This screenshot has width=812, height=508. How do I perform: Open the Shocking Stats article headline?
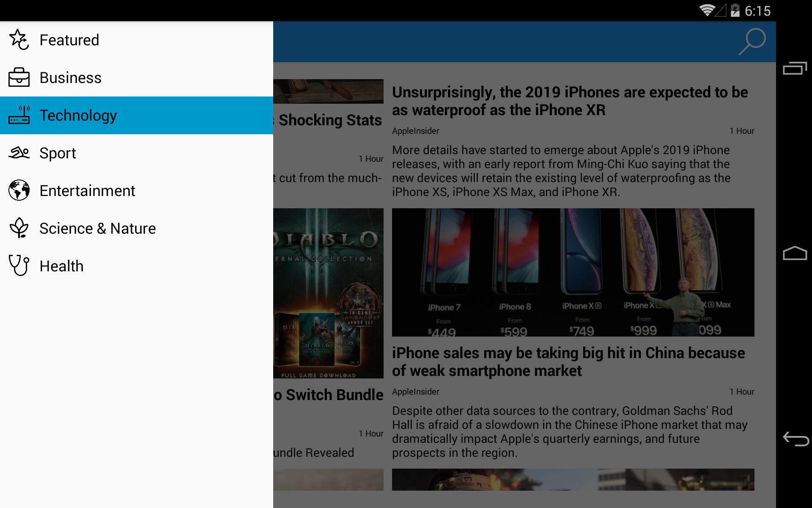click(x=328, y=120)
